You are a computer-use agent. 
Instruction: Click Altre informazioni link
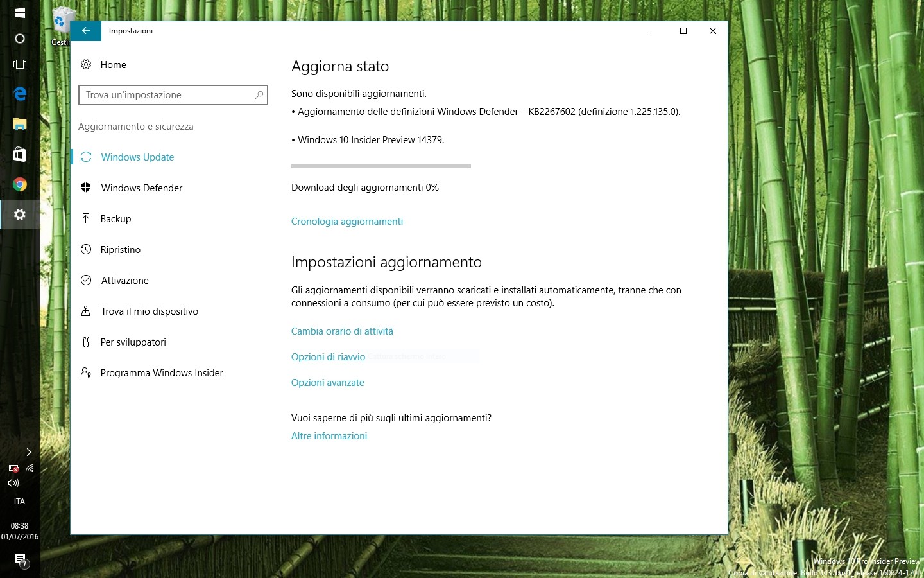(x=329, y=436)
